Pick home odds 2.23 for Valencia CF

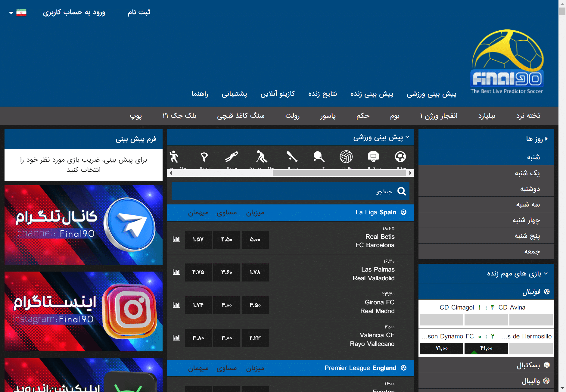255,338
